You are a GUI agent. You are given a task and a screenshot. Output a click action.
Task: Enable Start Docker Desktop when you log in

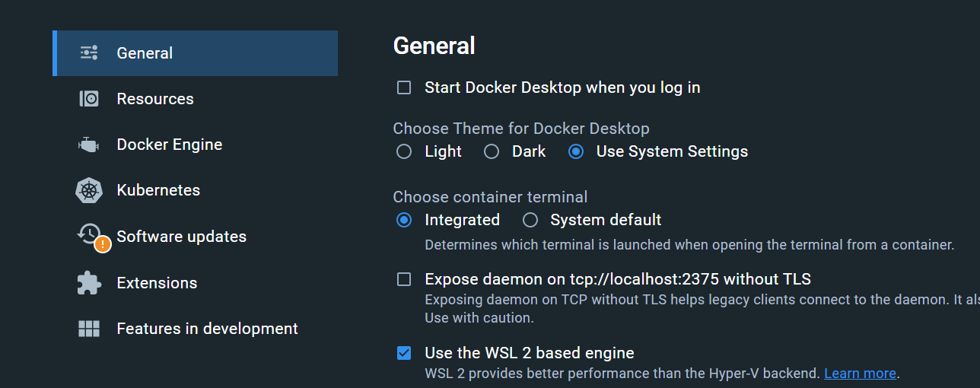coord(404,87)
